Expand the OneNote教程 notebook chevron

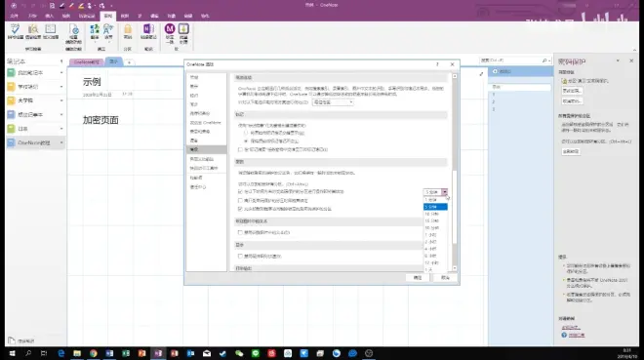pyautogui.click(x=61, y=142)
